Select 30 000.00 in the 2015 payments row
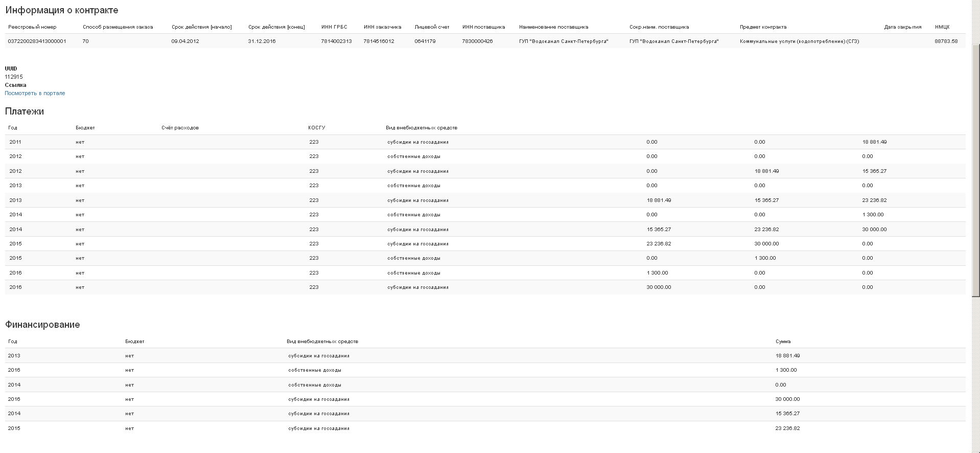Screen dimensions: 980x453 click(766, 244)
